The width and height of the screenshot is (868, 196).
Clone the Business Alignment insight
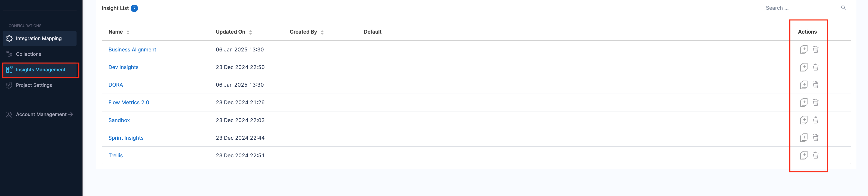(804, 50)
